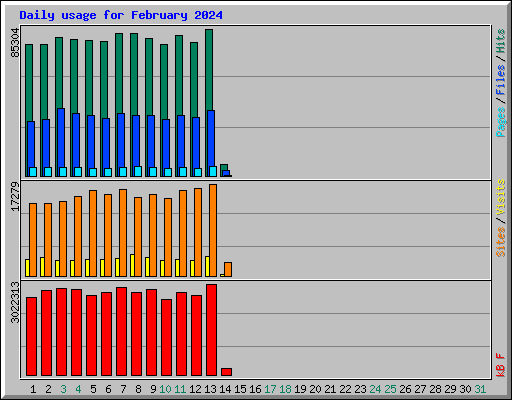Viewport: 512px width, 400px height.
Task: Click the 3022313 axis value
Action: coord(15,302)
